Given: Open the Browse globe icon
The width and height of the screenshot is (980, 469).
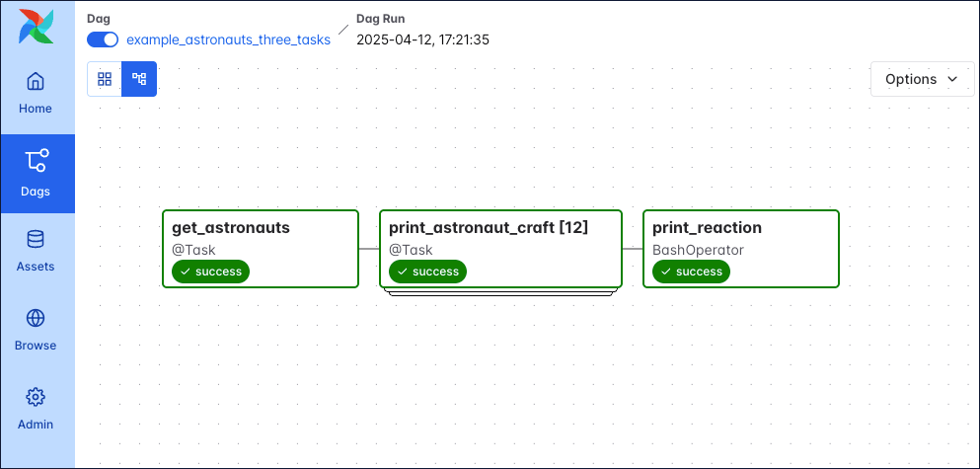Looking at the screenshot, I should [36, 319].
